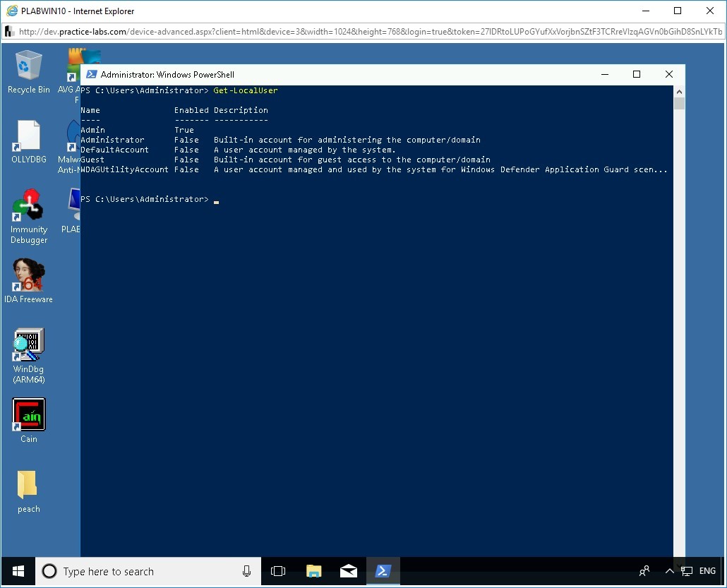Open the PowerShell title bar system menu icon
This screenshot has height=588, width=727.
click(92, 74)
